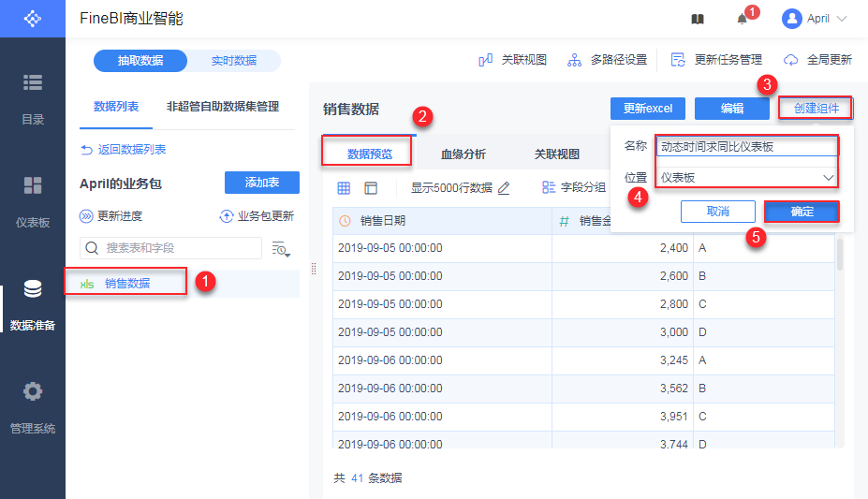
Task: Open the 仪表板 dashboard sidebar icon
Action: [33, 185]
